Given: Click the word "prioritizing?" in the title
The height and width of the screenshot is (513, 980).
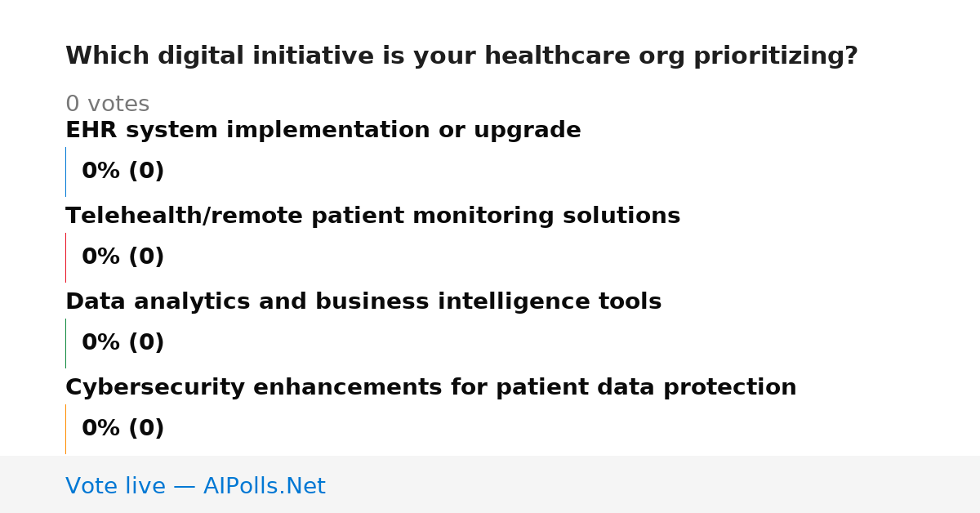Looking at the screenshot, I should (776, 56).
